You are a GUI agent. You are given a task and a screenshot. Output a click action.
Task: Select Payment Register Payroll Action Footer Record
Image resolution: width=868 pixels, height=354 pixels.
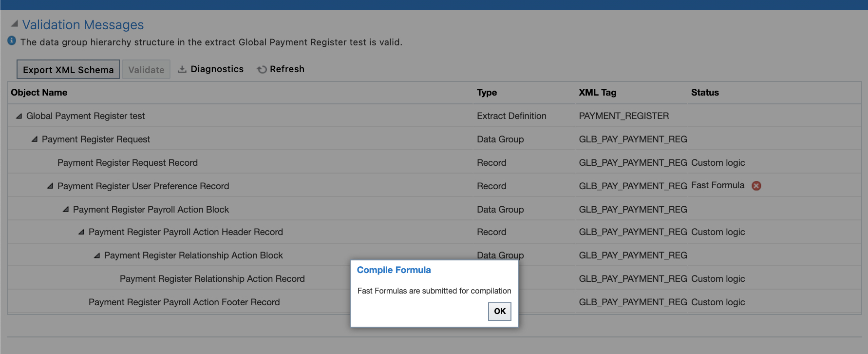[184, 302]
